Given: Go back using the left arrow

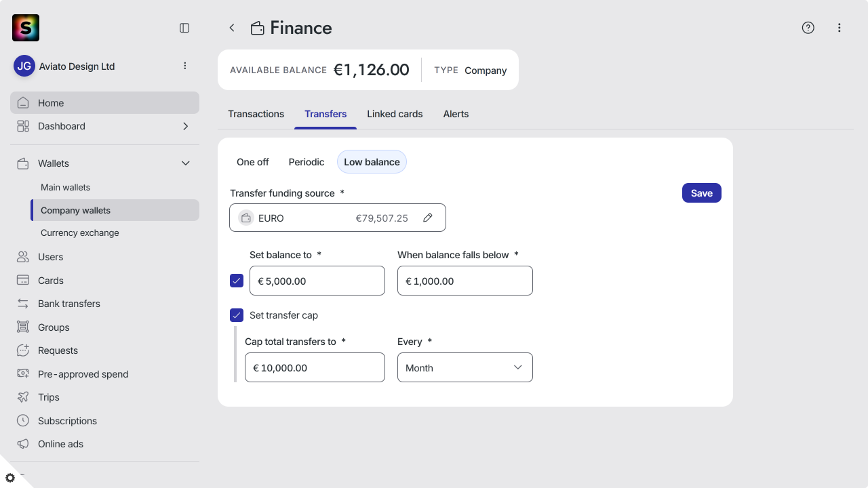Looking at the screenshot, I should coord(232,28).
